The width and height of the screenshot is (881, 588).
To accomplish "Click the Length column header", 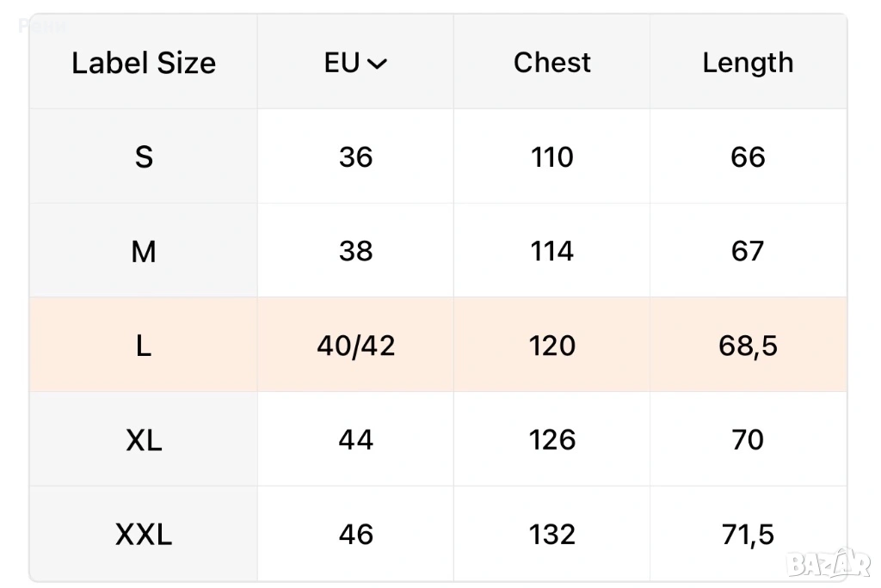I will 748,63.
